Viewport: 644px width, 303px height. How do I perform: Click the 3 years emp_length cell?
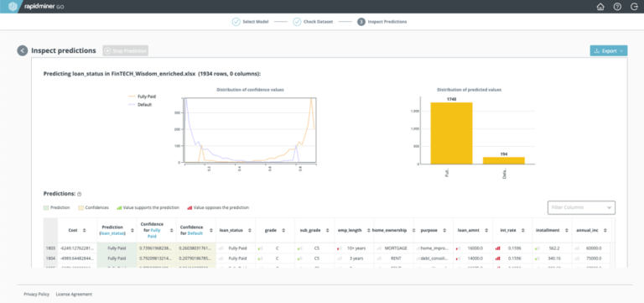point(355,259)
